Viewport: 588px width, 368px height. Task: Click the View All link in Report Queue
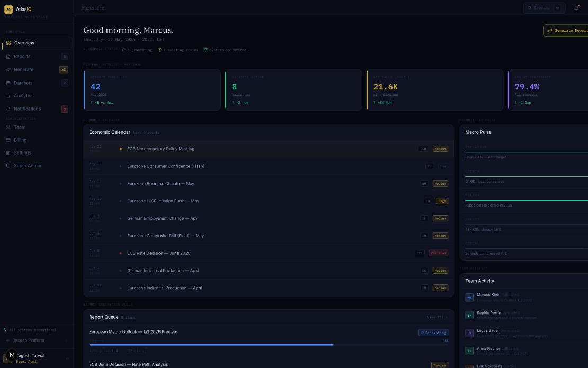pyautogui.click(x=437, y=317)
